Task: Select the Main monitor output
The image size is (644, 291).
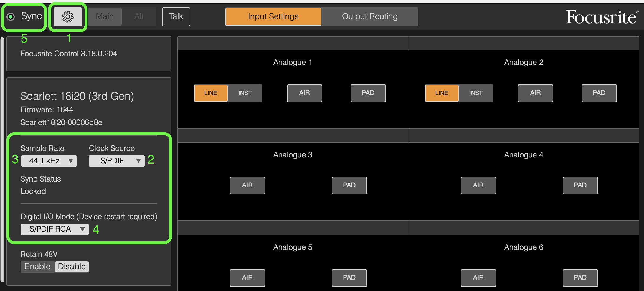Action: pos(105,16)
